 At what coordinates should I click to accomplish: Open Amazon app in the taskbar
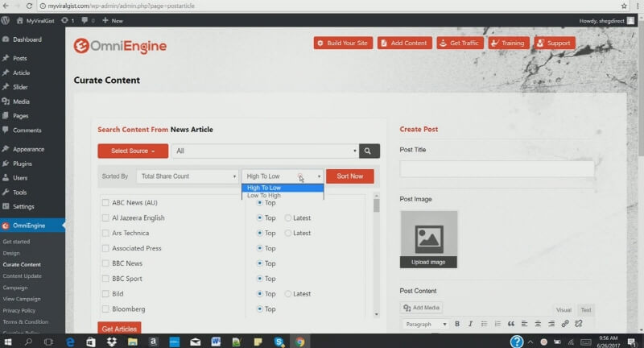point(153,342)
